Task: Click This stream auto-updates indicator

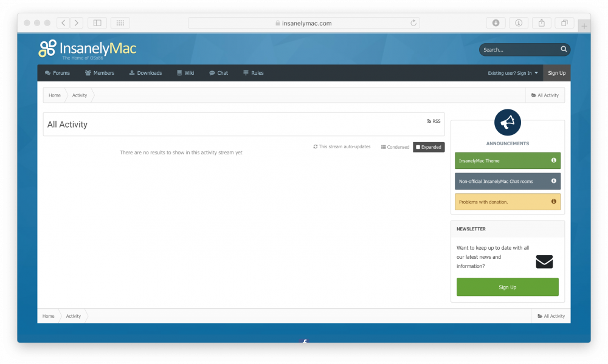Action: click(x=342, y=146)
